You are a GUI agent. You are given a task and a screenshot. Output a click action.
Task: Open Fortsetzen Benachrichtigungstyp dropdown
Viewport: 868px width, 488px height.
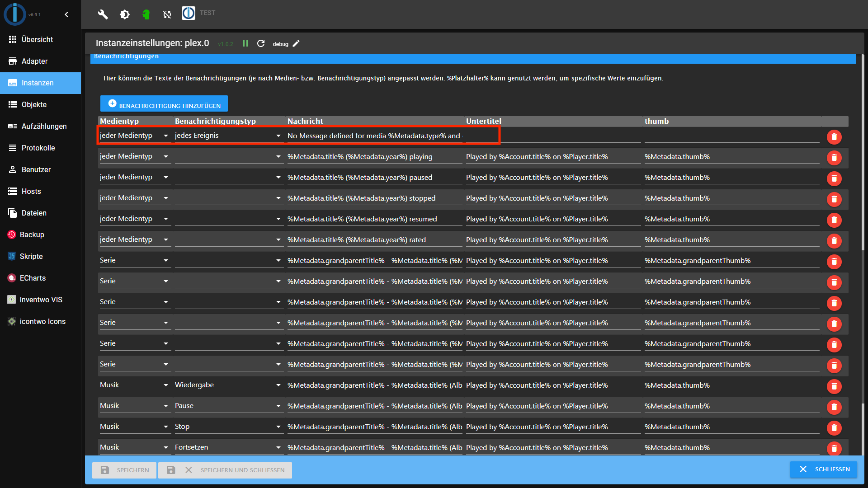229,447
